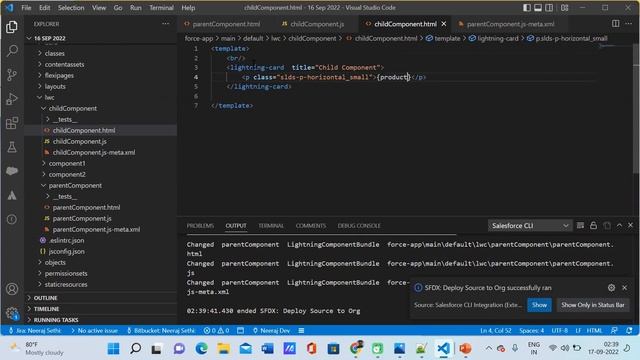Switch to parentComponent.html editor tab
640x360 pixels.
click(x=226, y=24)
